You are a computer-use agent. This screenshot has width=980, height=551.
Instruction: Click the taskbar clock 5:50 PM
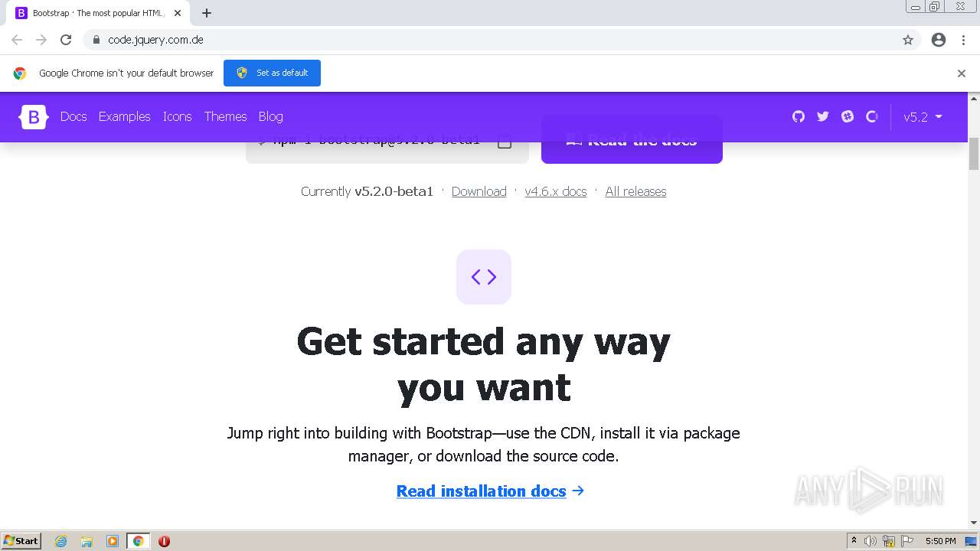pyautogui.click(x=940, y=541)
